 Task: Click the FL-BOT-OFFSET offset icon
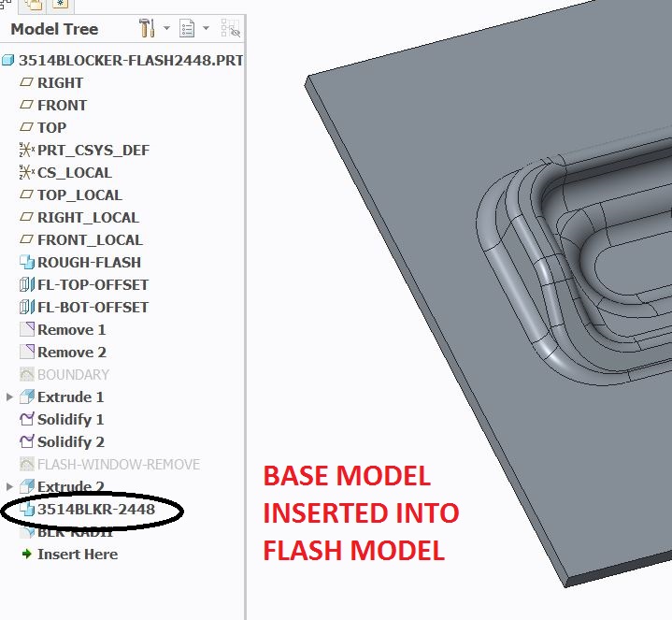27,307
